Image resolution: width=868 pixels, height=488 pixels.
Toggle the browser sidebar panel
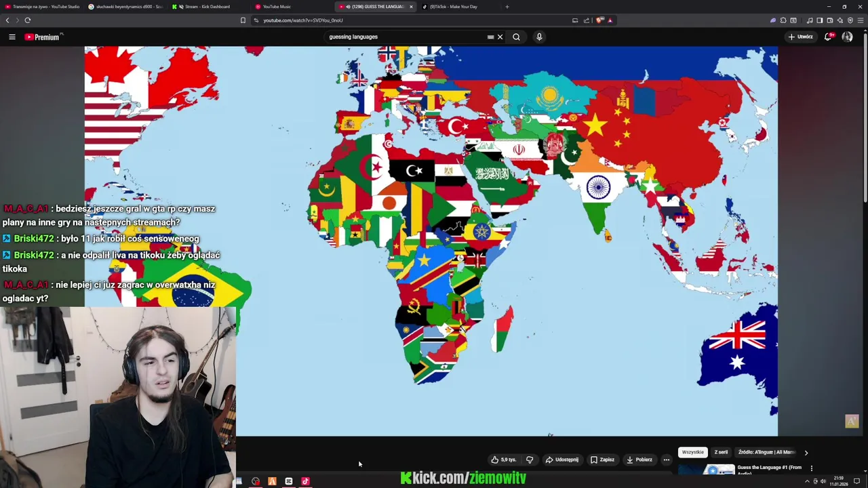coord(820,20)
